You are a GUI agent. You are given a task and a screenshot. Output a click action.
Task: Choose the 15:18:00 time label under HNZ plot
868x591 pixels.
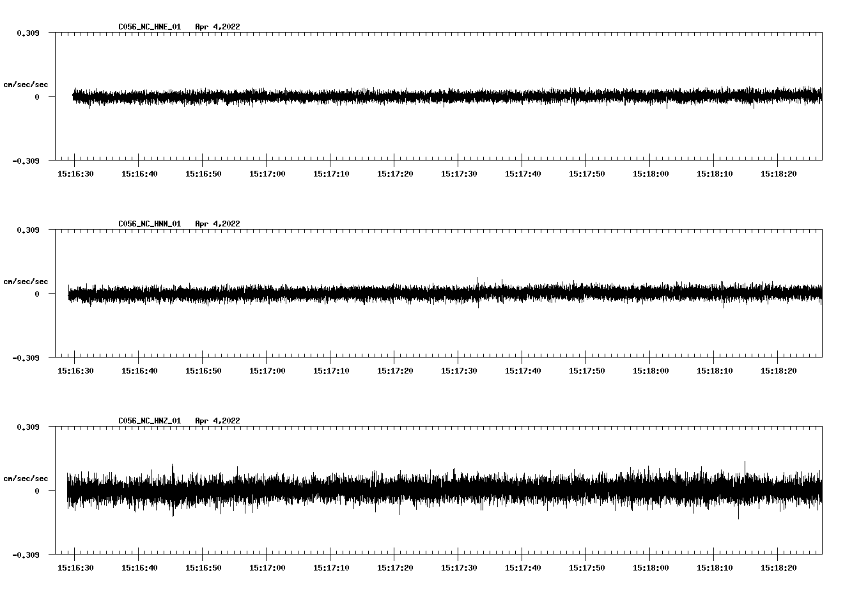[x=651, y=568]
